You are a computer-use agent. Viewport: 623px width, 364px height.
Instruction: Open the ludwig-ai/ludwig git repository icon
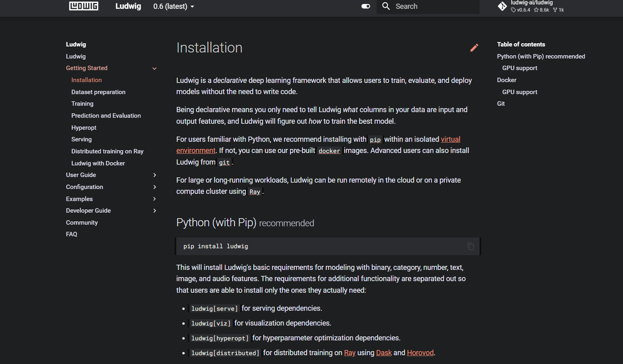click(502, 6)
